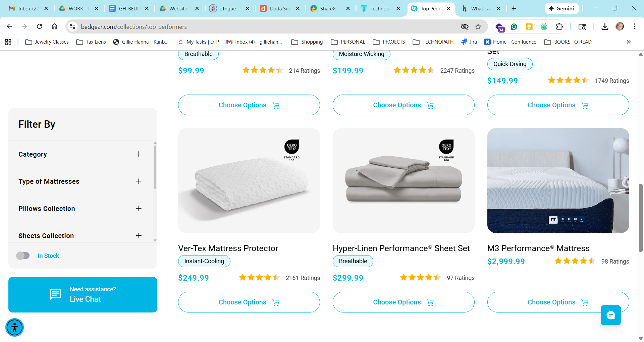This screenshot has height=342, width=644.
Task: Expand the Type of Mattresses filter
Action: coord(139,181)
